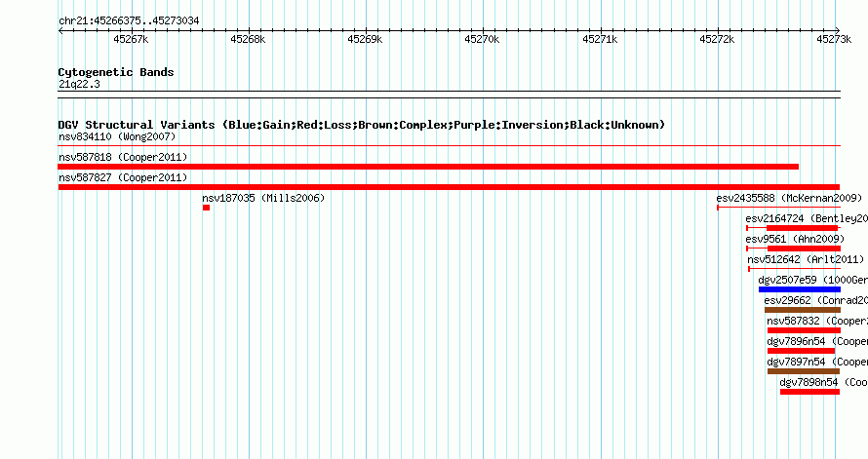Click the 45267k ruler label
Viewport: 868px width, 459px height.
pos(131,39)
